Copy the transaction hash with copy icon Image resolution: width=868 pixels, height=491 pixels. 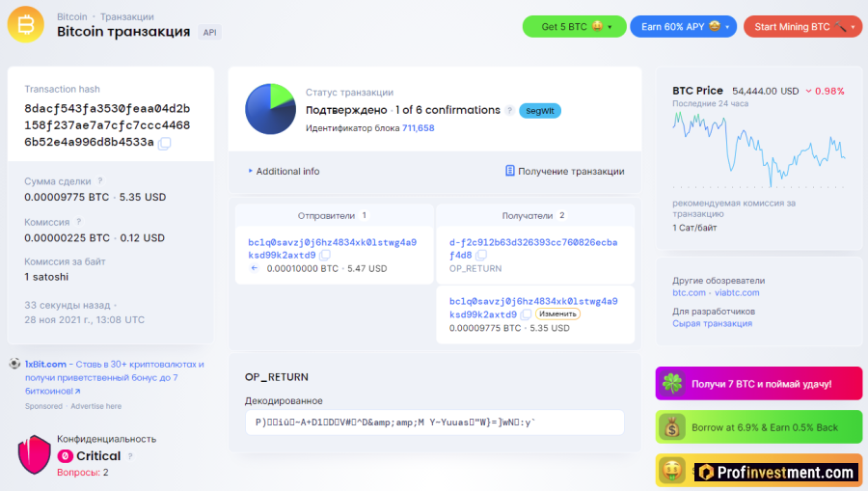pyautogui.click(x=164, y=144)
